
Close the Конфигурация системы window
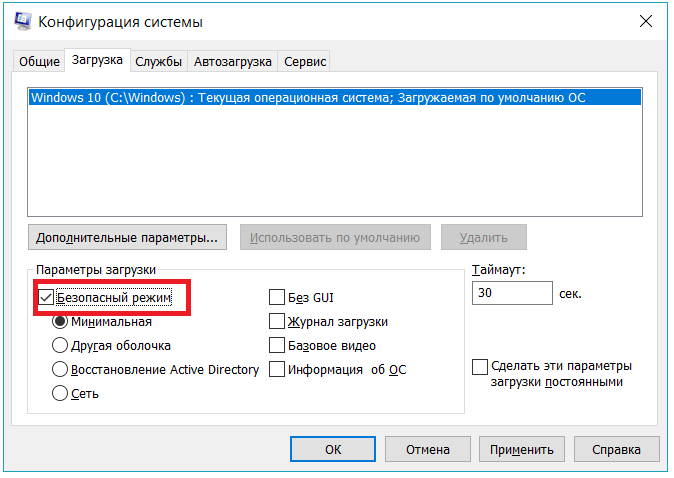coord(646,21)
